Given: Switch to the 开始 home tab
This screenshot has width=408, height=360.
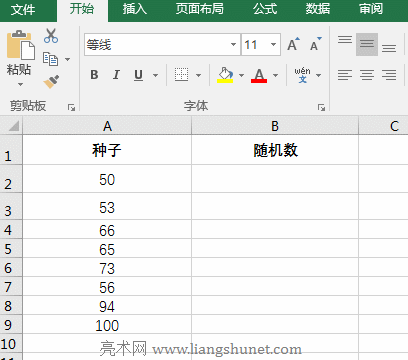Looking at the screenshot, I should point(82,9).
